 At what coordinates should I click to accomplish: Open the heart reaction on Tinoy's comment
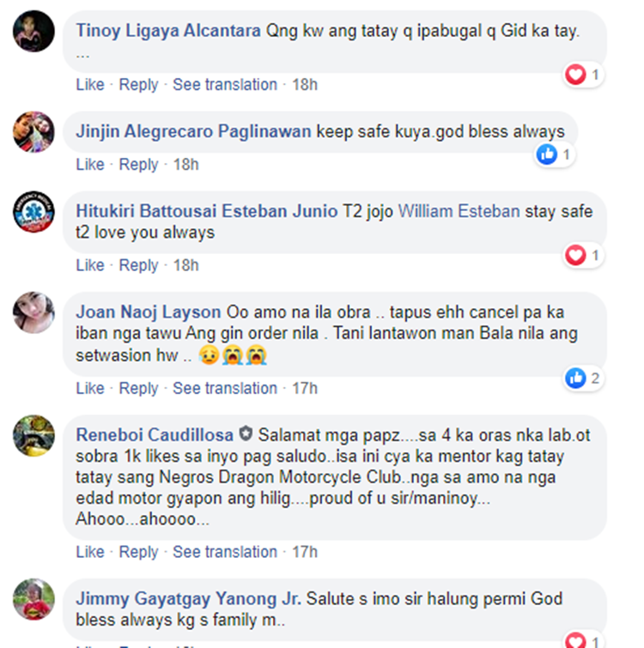tap(583, 75)
